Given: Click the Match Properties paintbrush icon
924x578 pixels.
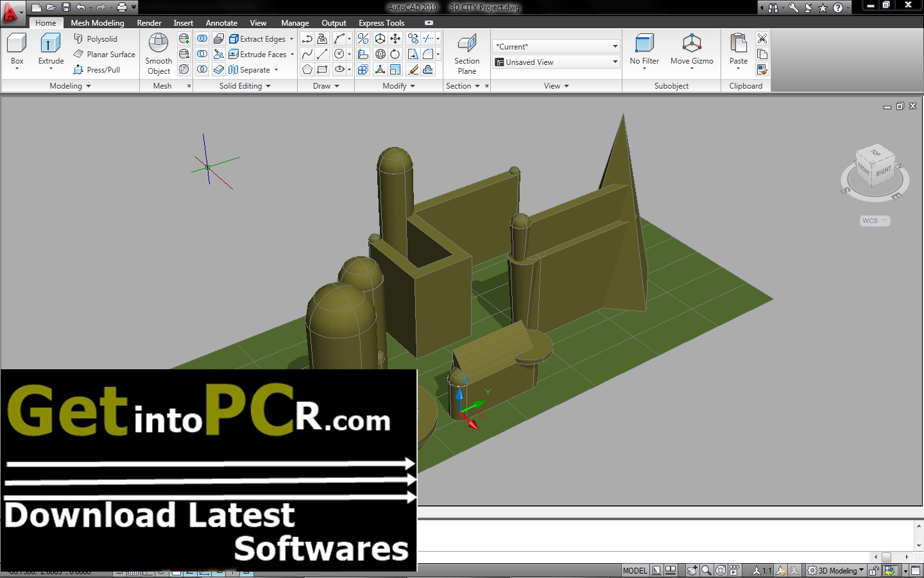Looking at the screenshot, I should click(762, 70).
